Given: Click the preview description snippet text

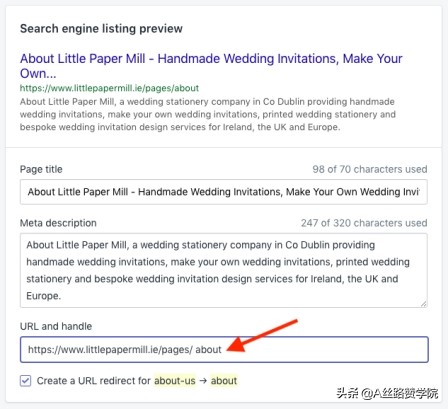Looking at the screenshot, I should coord(208,114).
